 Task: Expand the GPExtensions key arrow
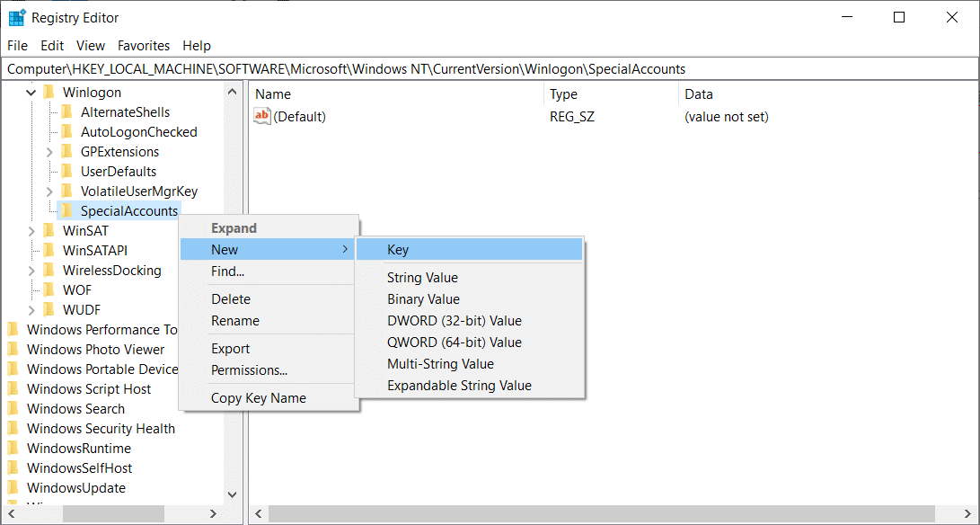[49, 152]
